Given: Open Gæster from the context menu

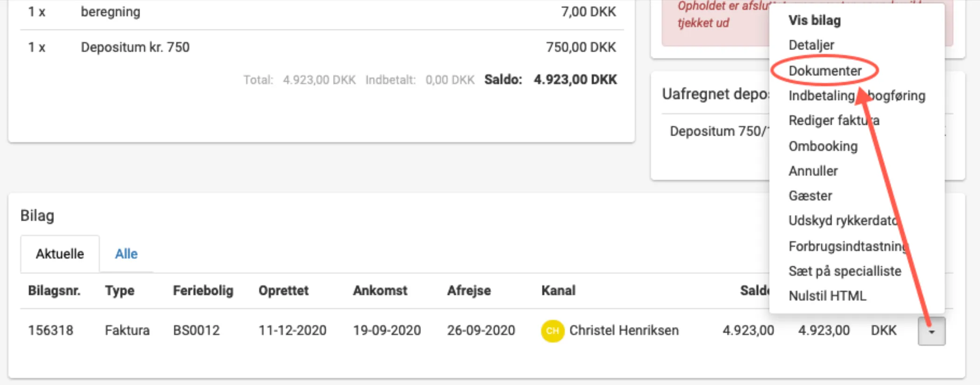Looking at the screenshot, I should tap(810, 196).
